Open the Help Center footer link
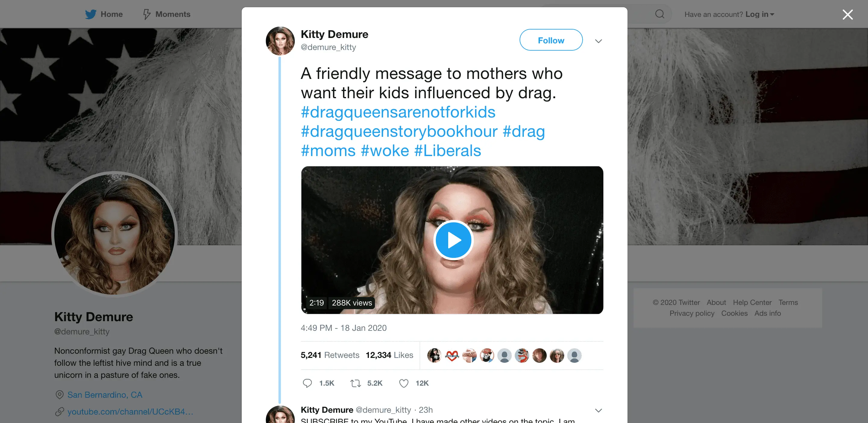 click(x=752, y=302)
